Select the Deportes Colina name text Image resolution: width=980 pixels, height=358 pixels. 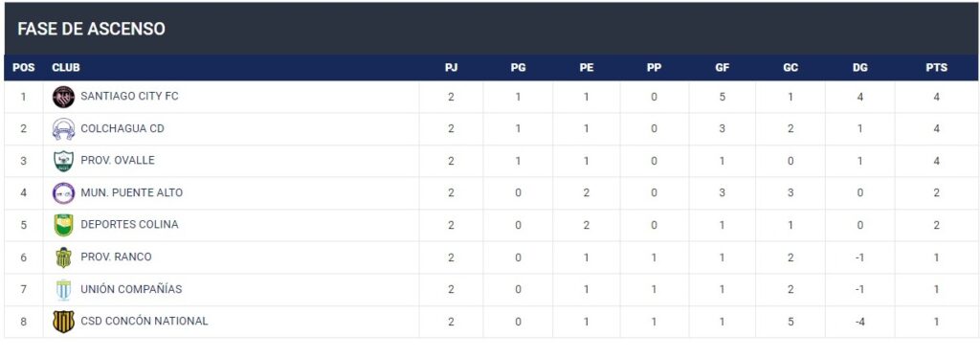point(129,225)
